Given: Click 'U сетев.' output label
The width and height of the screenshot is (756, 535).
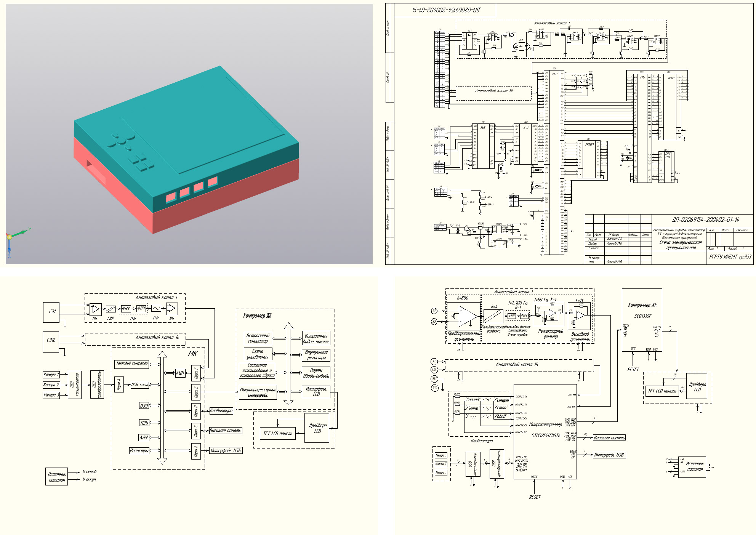Looking at the screenshot, I should (90, 472).
